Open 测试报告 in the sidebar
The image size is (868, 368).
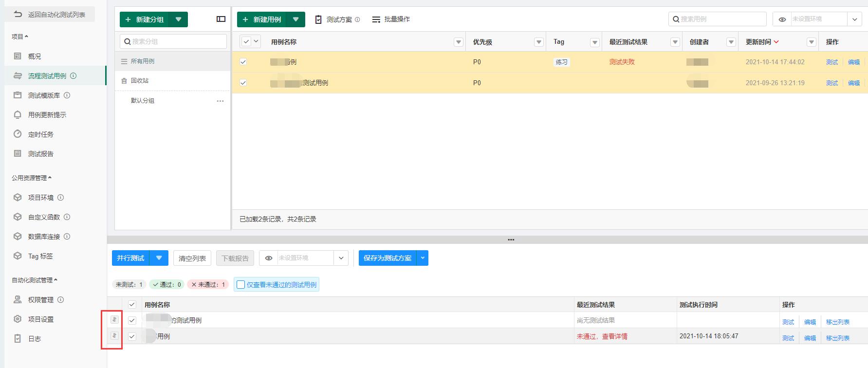pos(40,154)
